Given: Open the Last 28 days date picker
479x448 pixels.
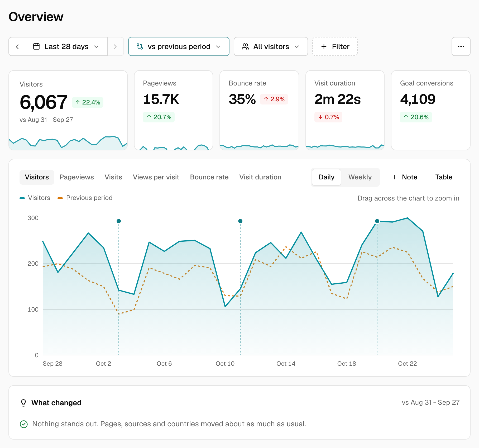Looking at the screenshot, I should [x=66, y=47].
